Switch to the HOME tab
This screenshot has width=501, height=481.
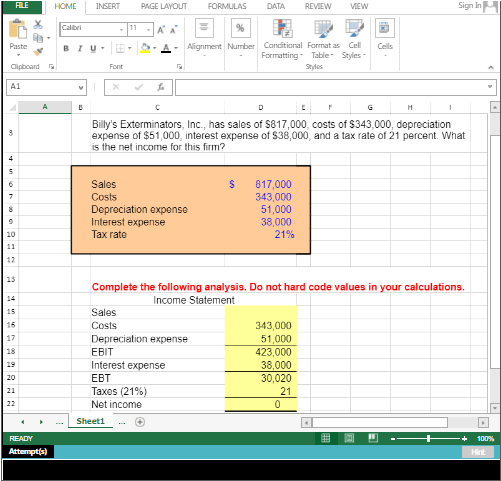click(x=65, y=6)
